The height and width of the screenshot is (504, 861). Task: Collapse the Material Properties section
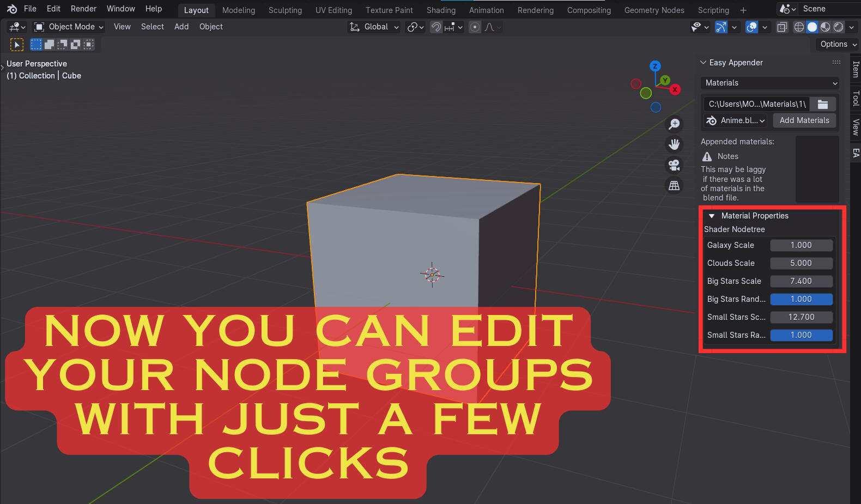tap(712, 216)
